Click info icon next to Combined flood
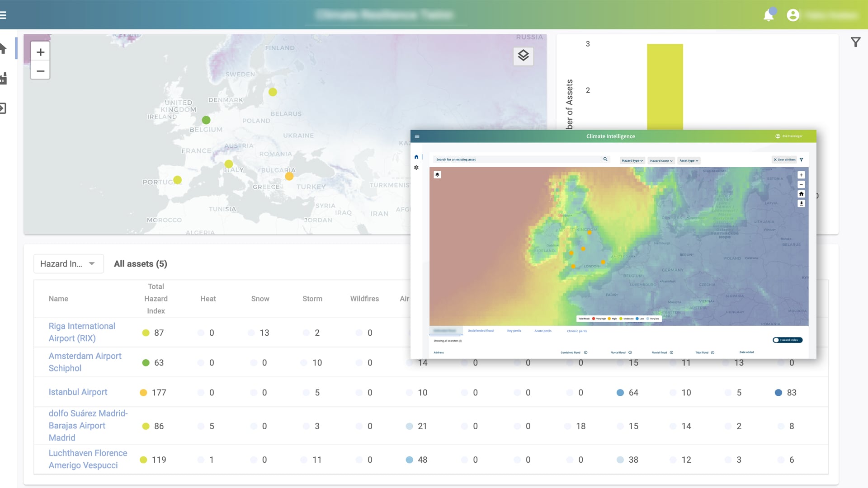The width and height of the screenshot is (868, 488). (x=585, y=352)
